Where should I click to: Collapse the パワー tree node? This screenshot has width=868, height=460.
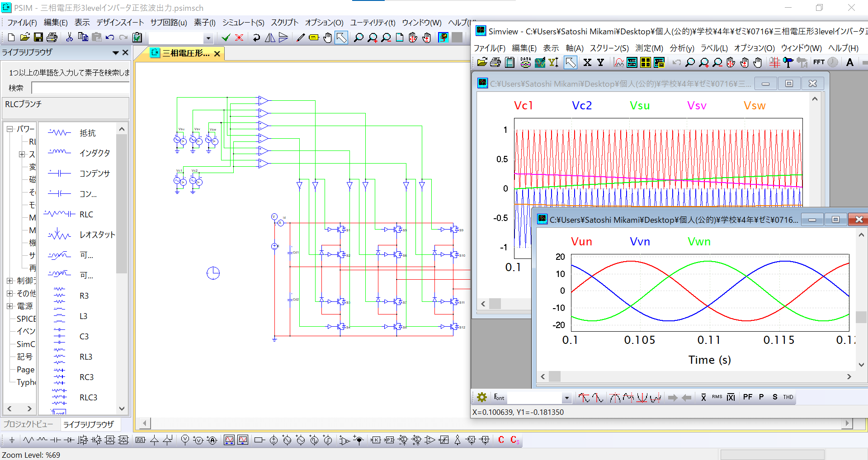9,129
